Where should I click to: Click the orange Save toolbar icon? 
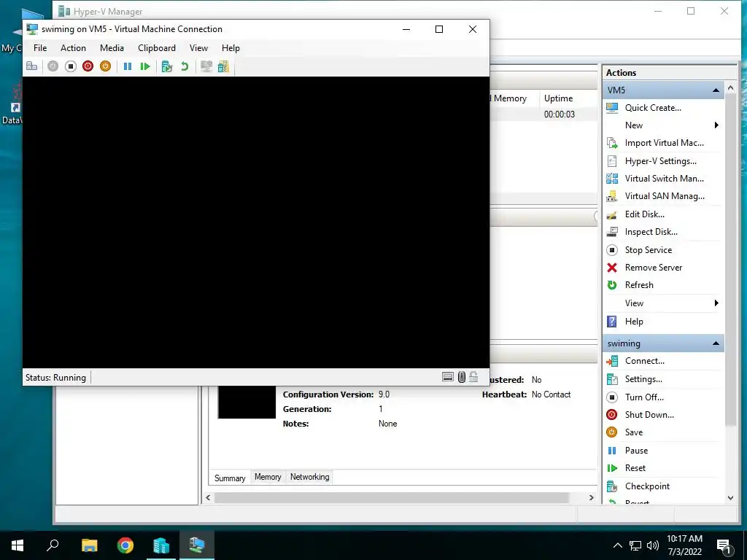click(x=105, y=66)
